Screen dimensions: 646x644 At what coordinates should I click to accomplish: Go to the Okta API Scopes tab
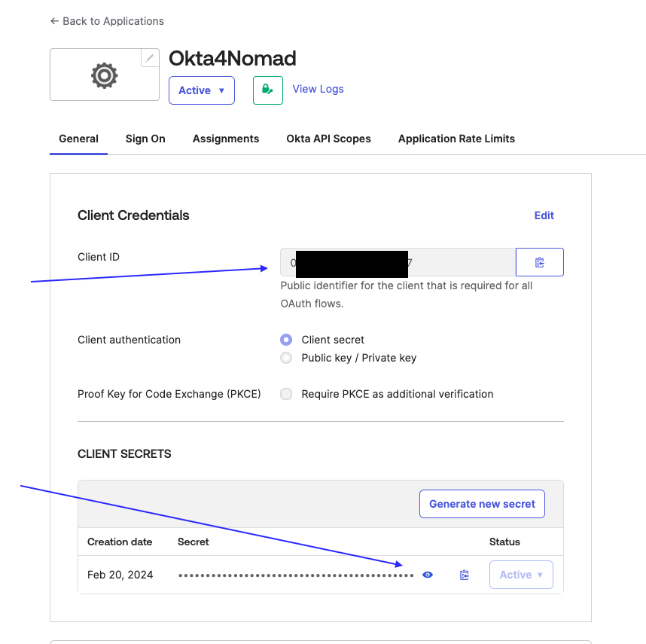328,139
